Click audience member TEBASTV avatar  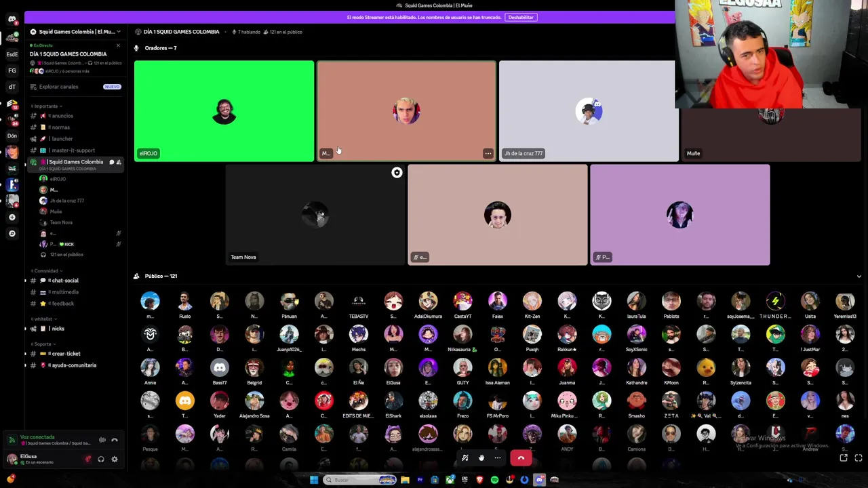[359, 301]
